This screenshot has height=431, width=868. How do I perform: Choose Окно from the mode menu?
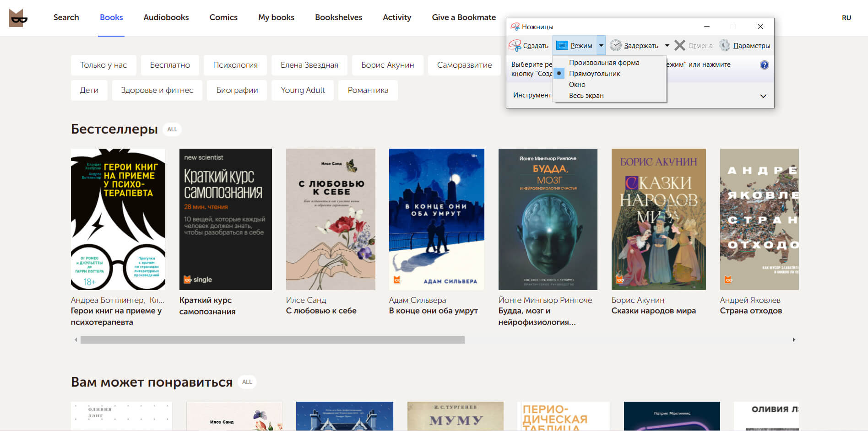577,85
